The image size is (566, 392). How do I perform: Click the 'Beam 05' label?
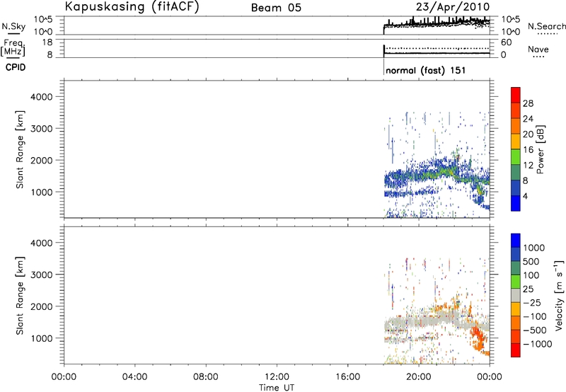(276, 8)
